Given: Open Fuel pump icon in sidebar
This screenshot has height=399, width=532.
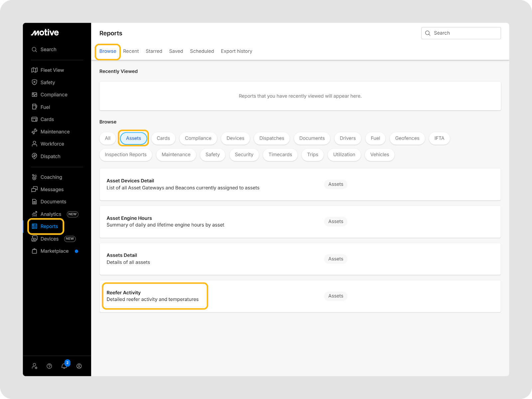Looking at the screenshot, I should pos(34,107).
